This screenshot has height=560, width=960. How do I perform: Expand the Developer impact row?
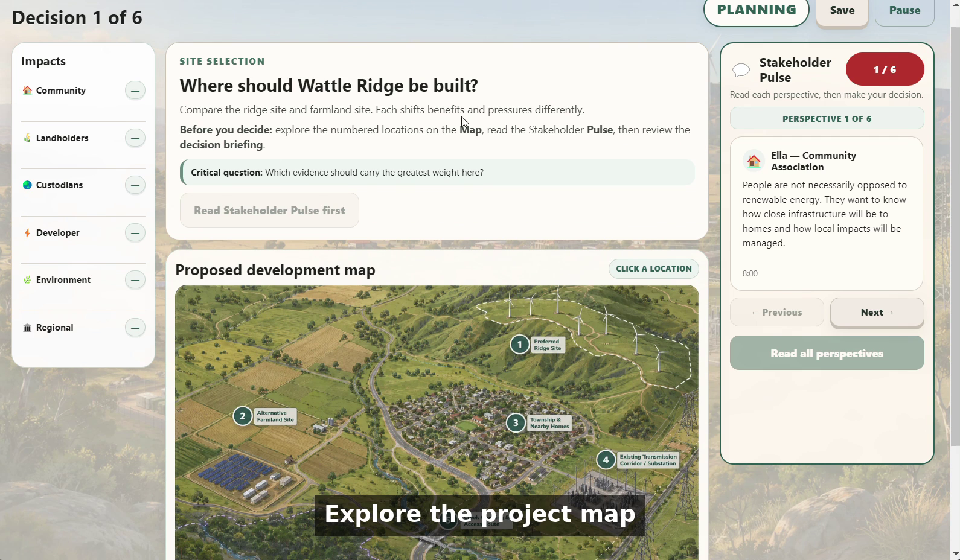135,233
